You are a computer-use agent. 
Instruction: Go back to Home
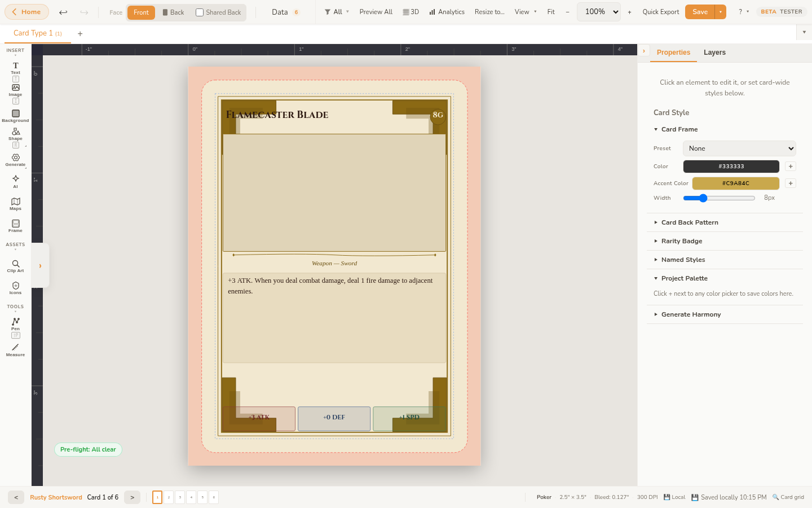pos(27,12)
